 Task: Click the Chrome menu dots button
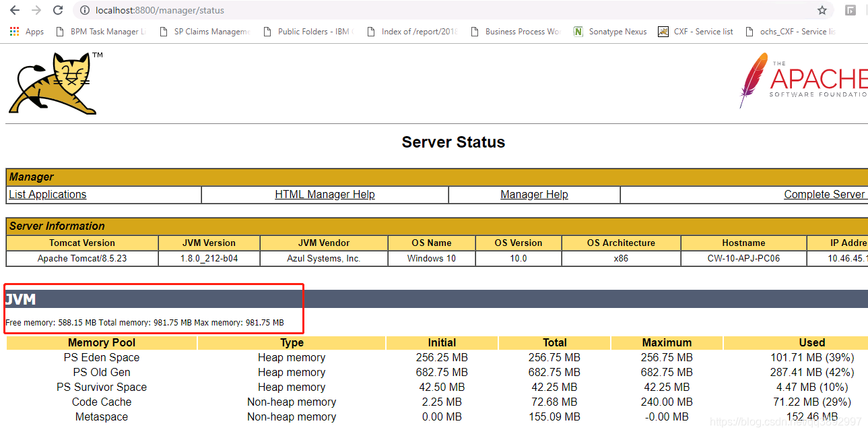(865, 11)
